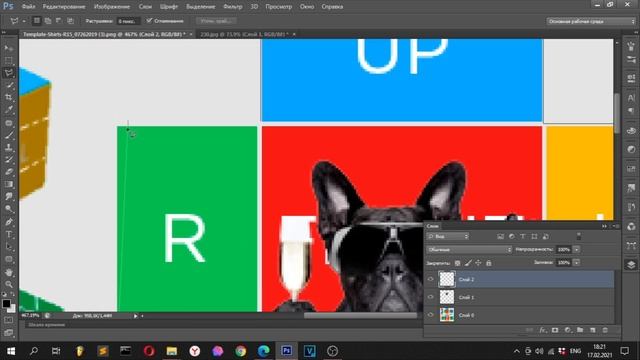Select the Zoom tool
The image size is (640, 360).
click(x=9, y=284)
